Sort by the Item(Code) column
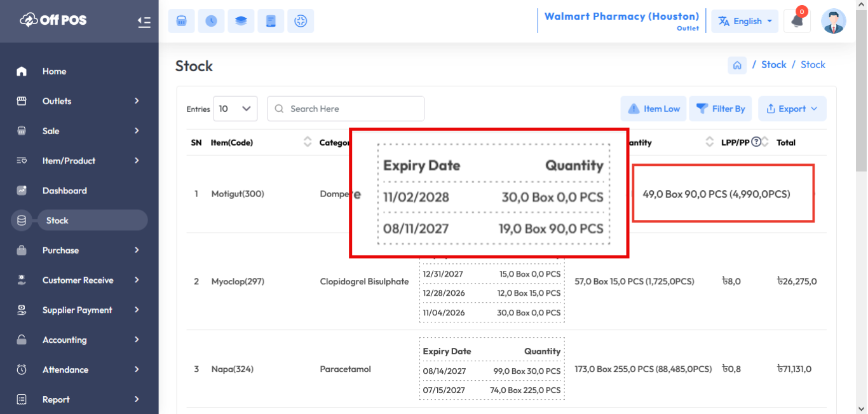The height and width of the screenshot is (414, 868). (x=308, y=142)
